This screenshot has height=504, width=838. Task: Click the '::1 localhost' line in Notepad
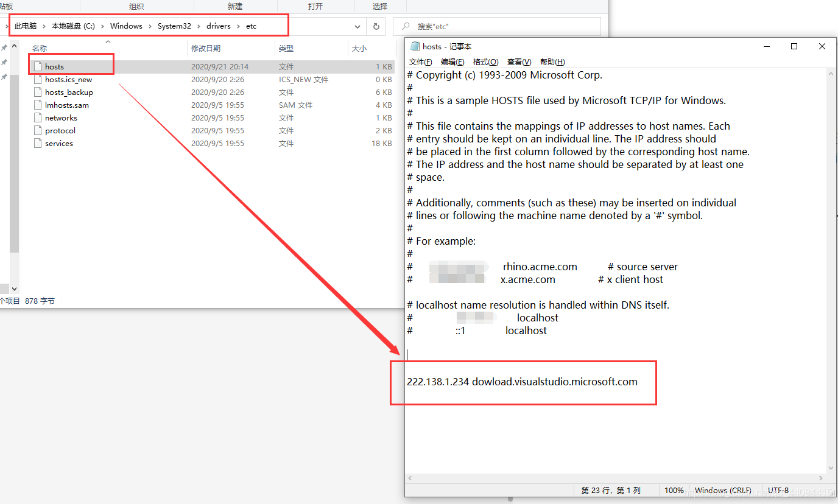click(x=477, y=331)
